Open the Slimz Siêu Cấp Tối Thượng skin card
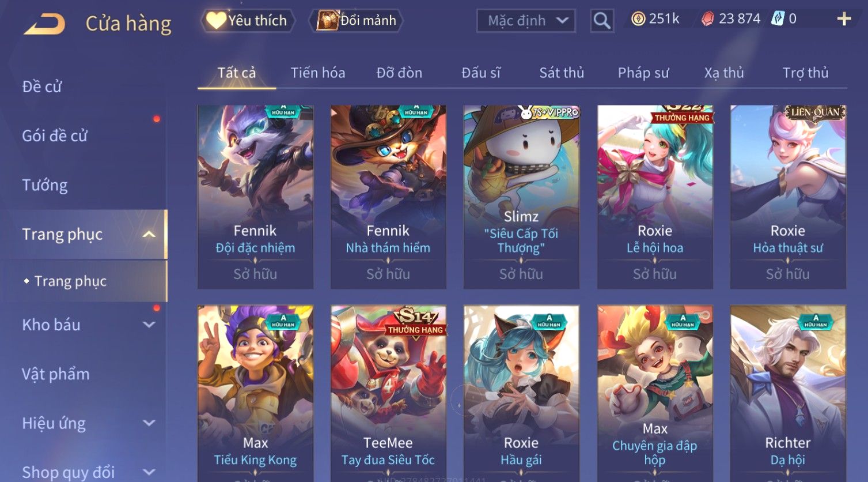Viewport: 868px width, 482px height. click(521, 197)
